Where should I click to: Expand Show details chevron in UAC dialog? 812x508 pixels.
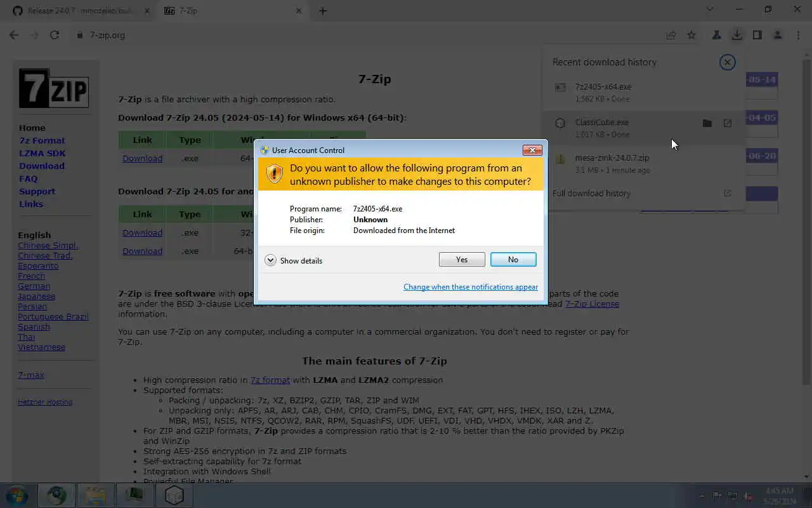[270, 260]
